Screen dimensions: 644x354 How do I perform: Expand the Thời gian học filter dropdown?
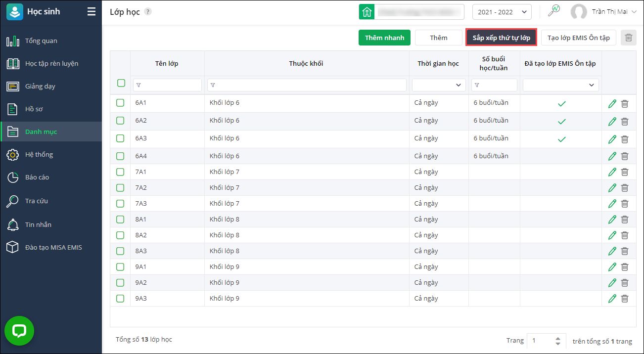click(x=439, y=85)
